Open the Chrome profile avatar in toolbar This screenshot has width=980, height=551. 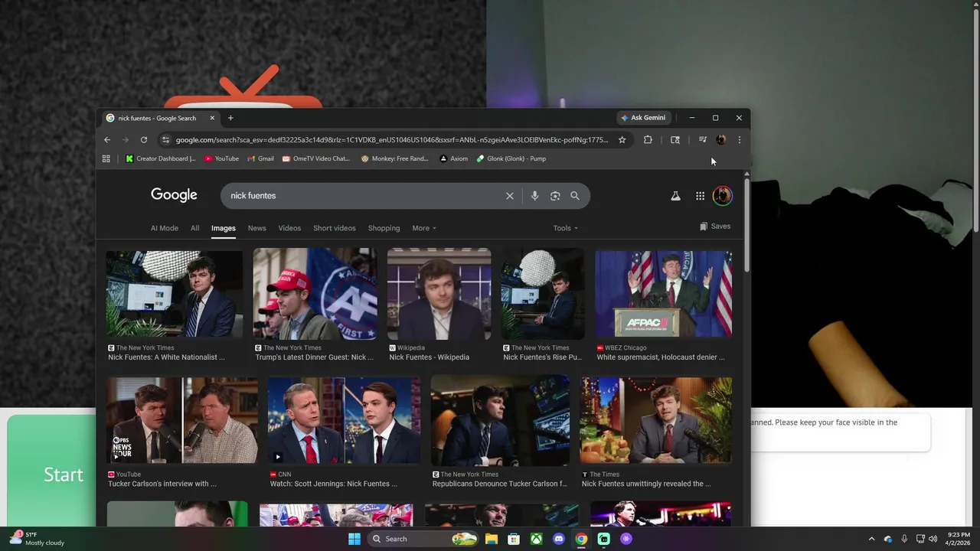point(720,140)
